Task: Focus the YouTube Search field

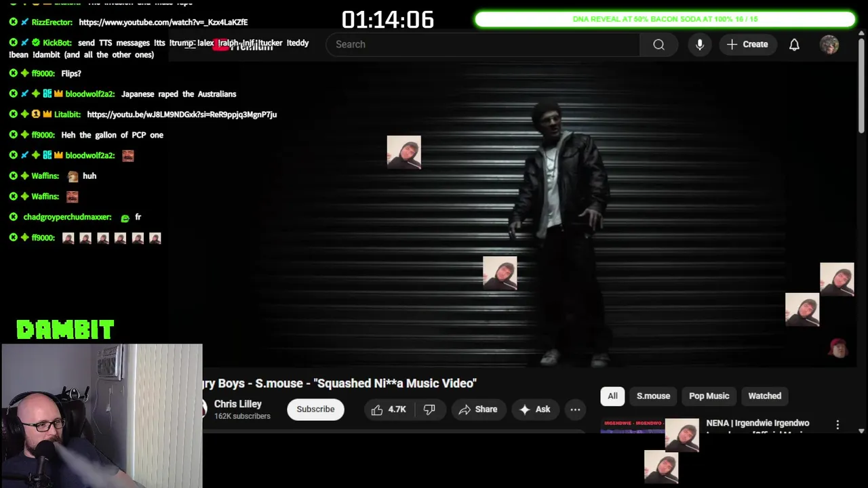Action: coord(483,45)
